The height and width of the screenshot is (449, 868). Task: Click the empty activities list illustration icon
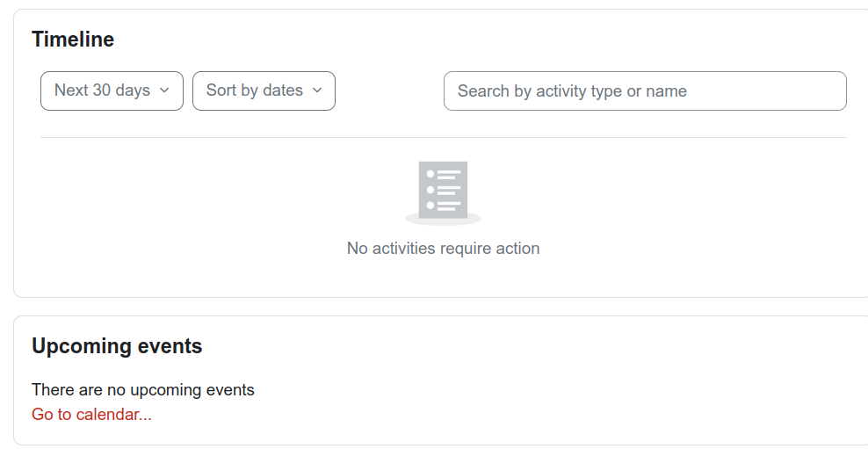tap(443, 193)
